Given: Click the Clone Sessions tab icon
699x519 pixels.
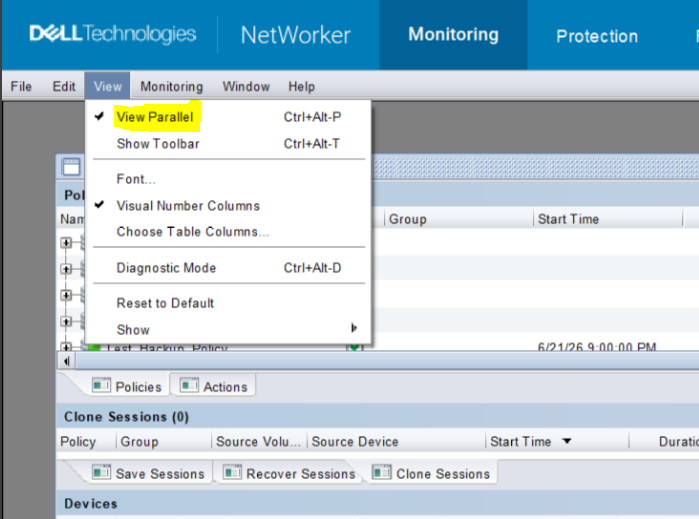Looking at the screenshot, I should pos(382,472).
